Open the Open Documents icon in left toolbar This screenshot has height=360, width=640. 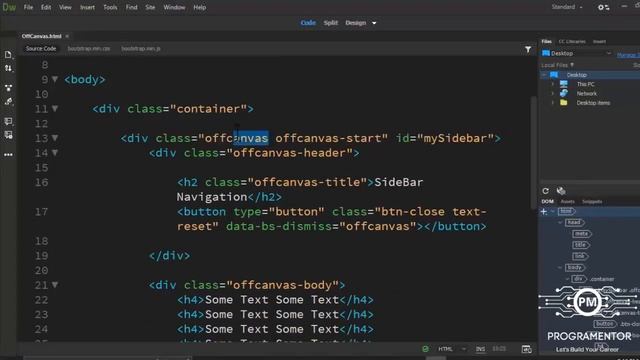(x=8, y=55)
